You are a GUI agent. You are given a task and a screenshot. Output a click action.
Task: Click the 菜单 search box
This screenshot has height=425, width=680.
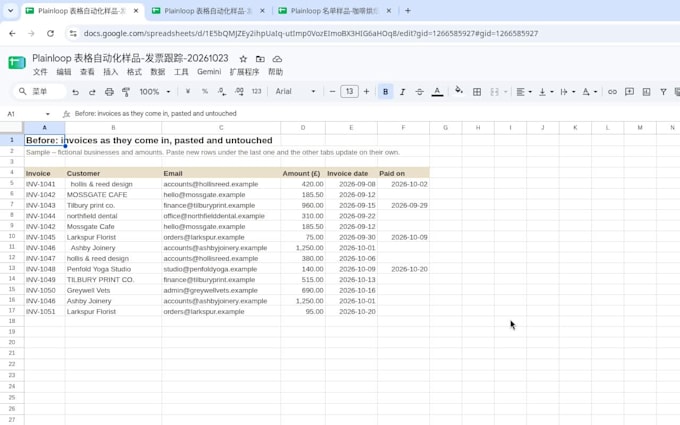(x=40, y=92)
